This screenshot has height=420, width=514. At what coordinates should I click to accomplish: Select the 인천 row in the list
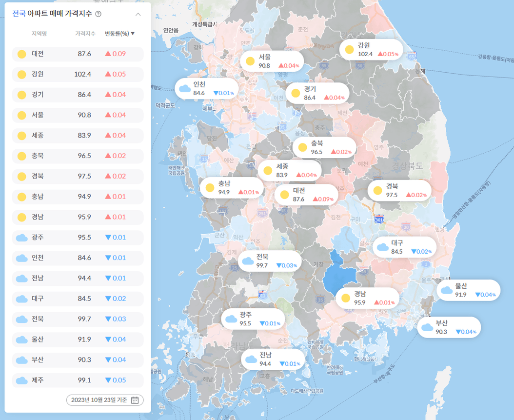point(78,258)
